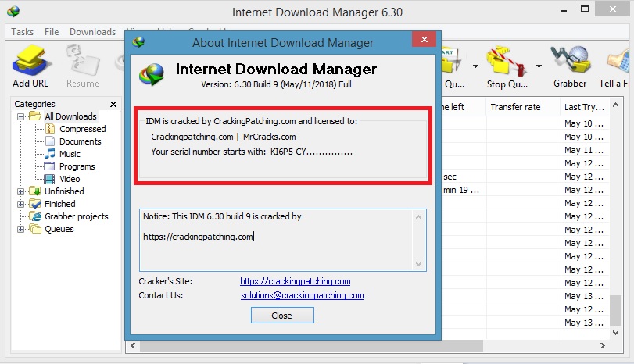Viewport: 634px width, 364px height.
Task: Click horizontal scrollbar right arrow
Action: point(603,345)
